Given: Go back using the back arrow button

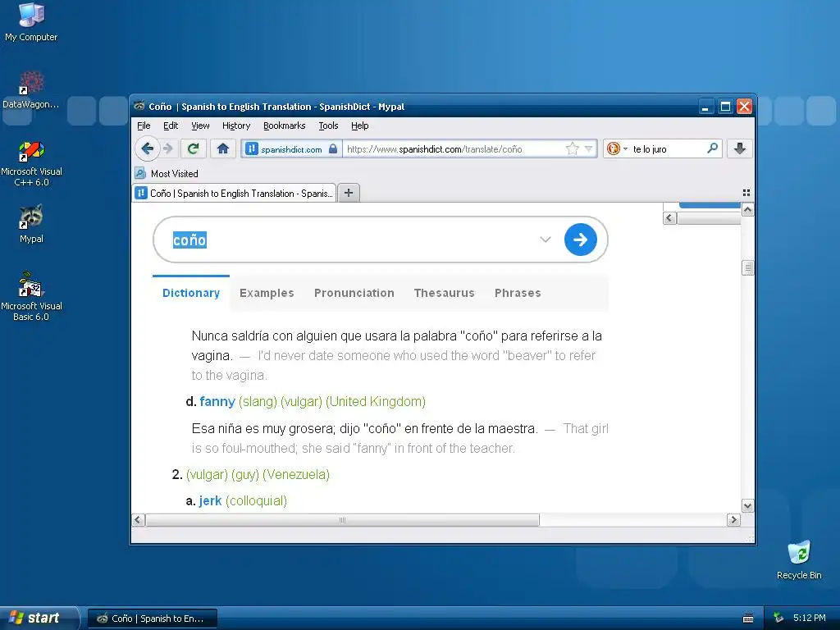Looking at the screenshot, I should click(148, 148).
